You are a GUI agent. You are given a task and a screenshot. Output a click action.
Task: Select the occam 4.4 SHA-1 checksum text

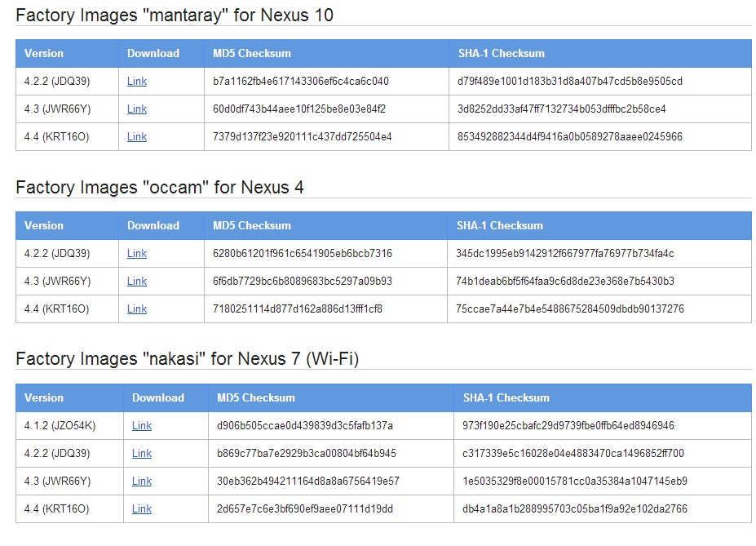point(570,309)
